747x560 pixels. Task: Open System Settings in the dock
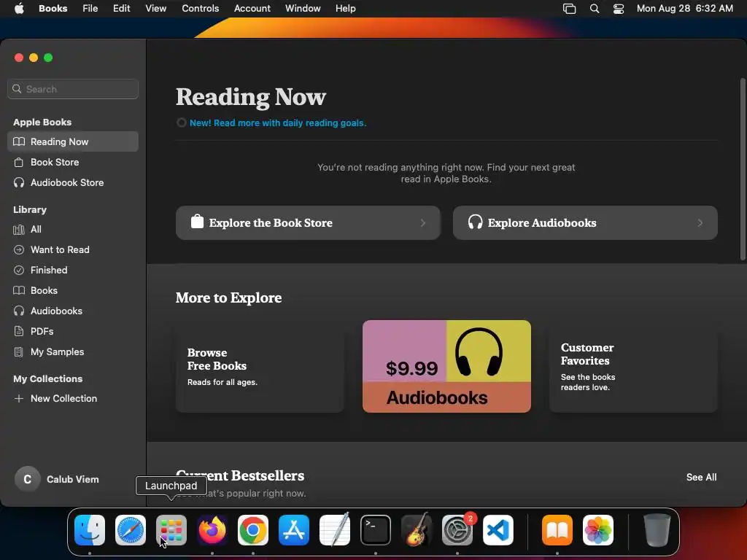pos(457,530)
